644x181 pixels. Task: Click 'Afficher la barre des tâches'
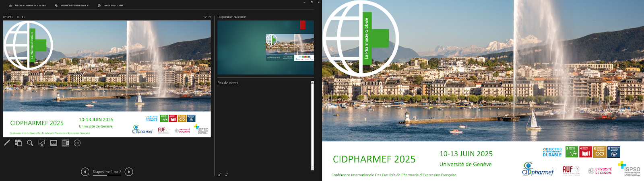click(30, 6)
